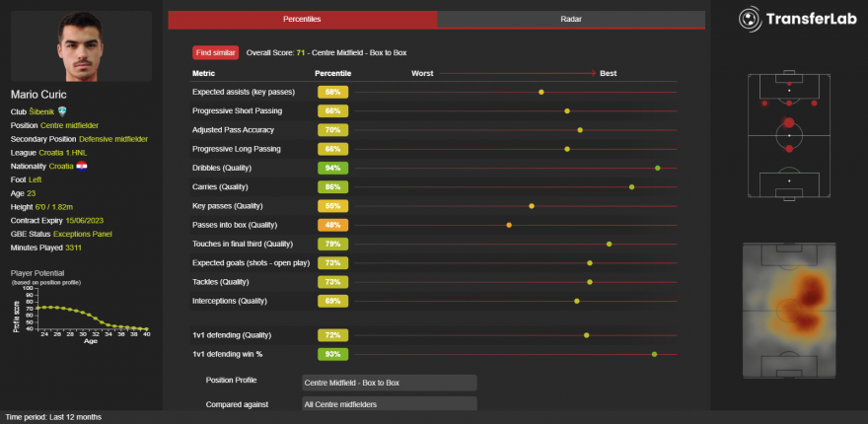Click the Defensive midfielder secondary position link
The image size is (868, 424).
pos(113,139)
